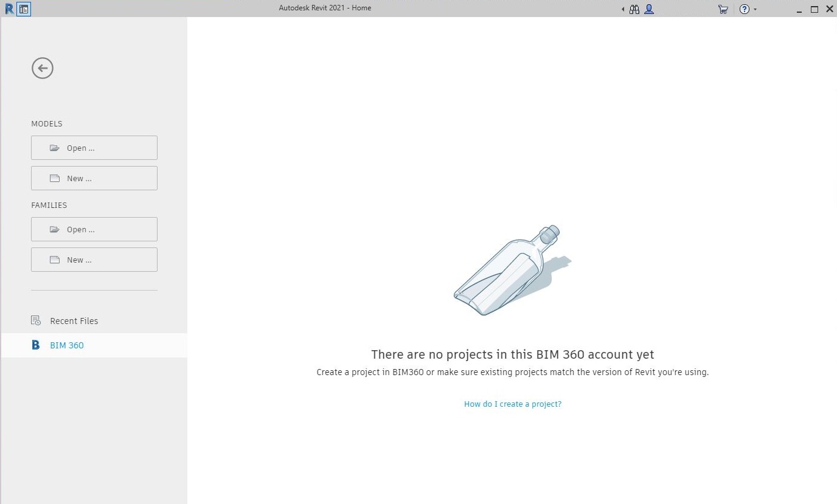Image resolution: width=837 pixels, height=504 pixels.
Task: Create a new model with New button
Action: [x=94, y=178]
